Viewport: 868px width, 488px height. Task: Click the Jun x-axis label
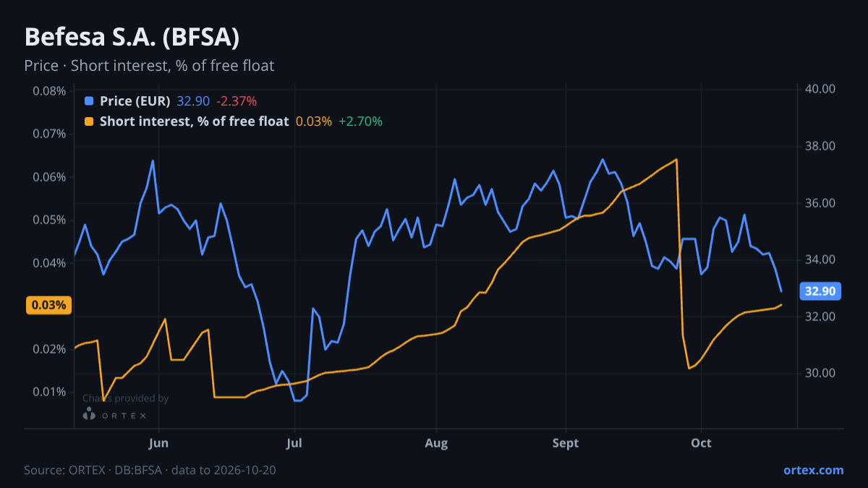[x=158, y=442]
